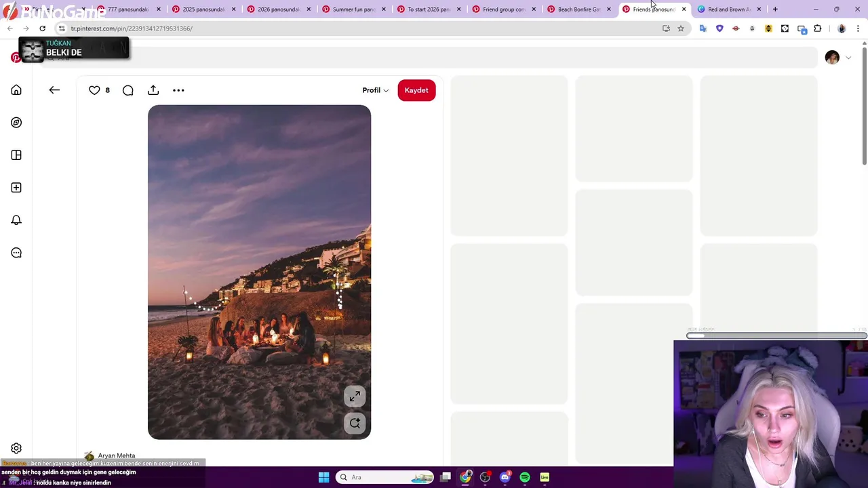This screenshot has width=868, height=488.
Task: Open Task View on the taskbar
Action: click(x=446, y=477)
